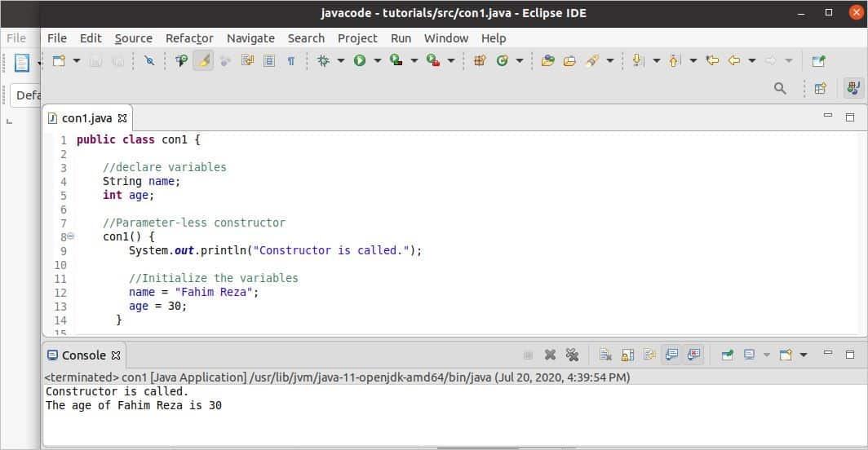Collapse the con1() constructor fold marker
The width and height of the screenshot is (868, 450).
[71, 236]
